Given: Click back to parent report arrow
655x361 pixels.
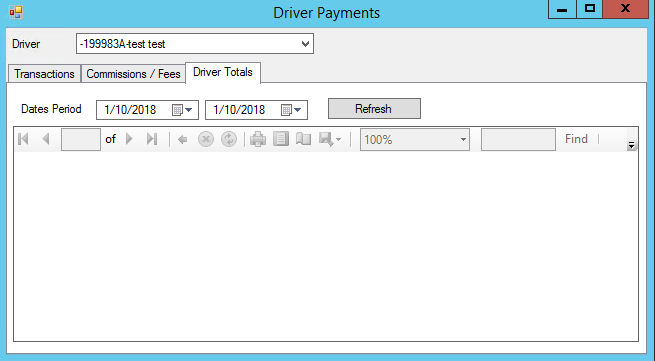Looking at the screenshot, I should pyautogui.click(x=183, y=140).
